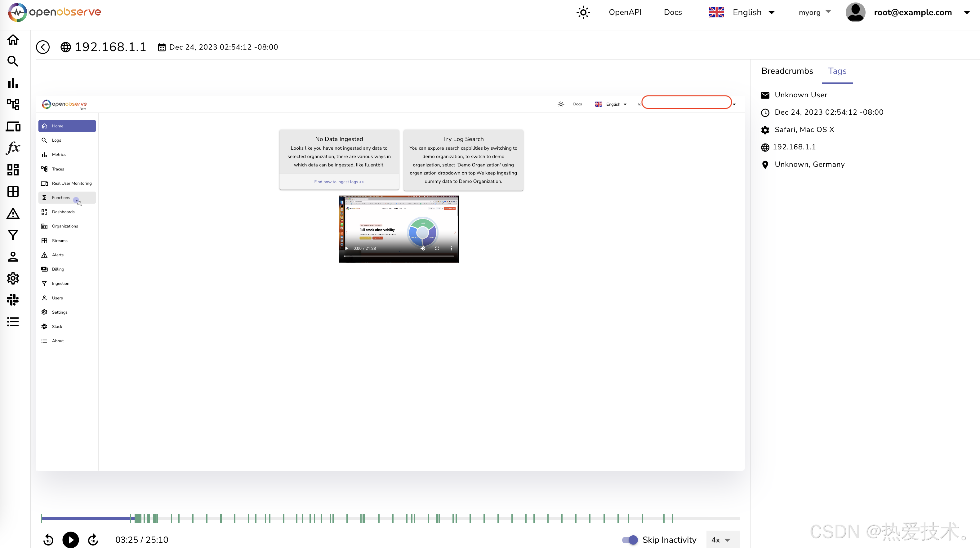Open Logs search from left sidebar icon
This screenshot has width=980, height=548.
pyautogui.click(x=13, y=61)
